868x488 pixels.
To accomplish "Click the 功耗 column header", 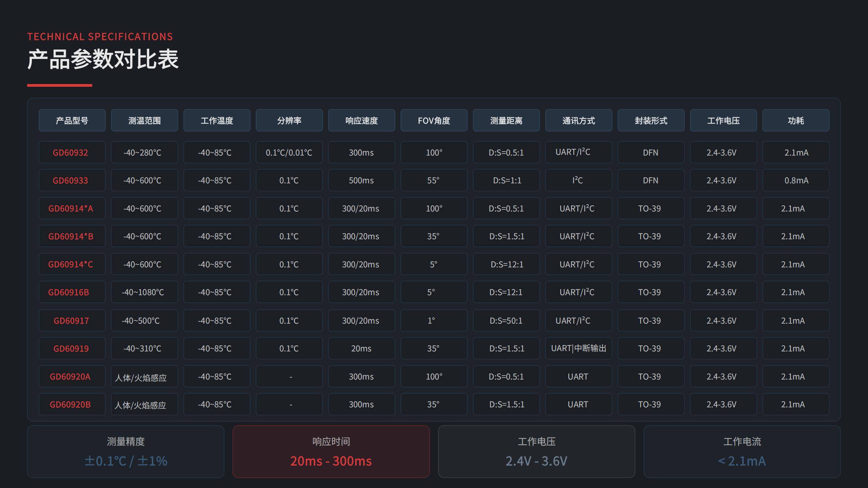I will (x=796, y=120).
